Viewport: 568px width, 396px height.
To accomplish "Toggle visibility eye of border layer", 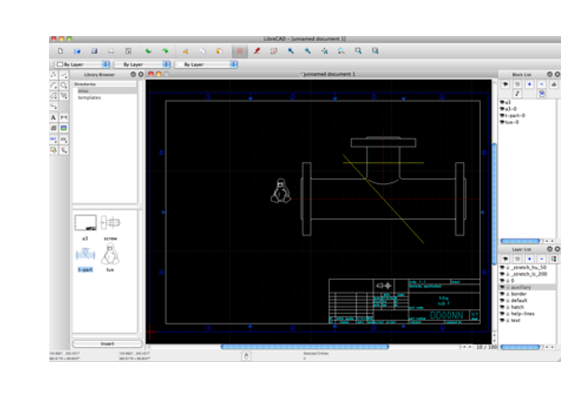I will (x=502, y=294).
